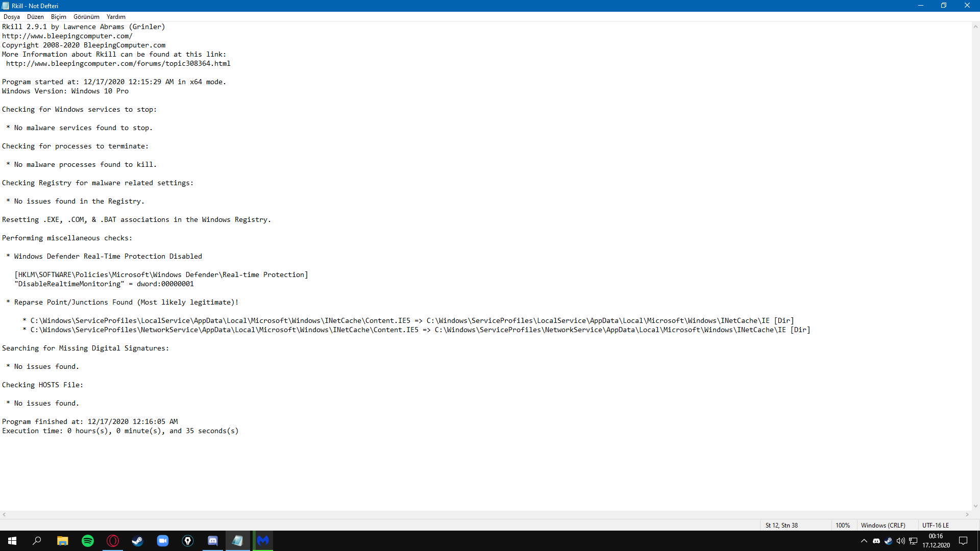Open the Görünüm menu
The width and height of the screenshot is (980, 551).
coord(86,17)
